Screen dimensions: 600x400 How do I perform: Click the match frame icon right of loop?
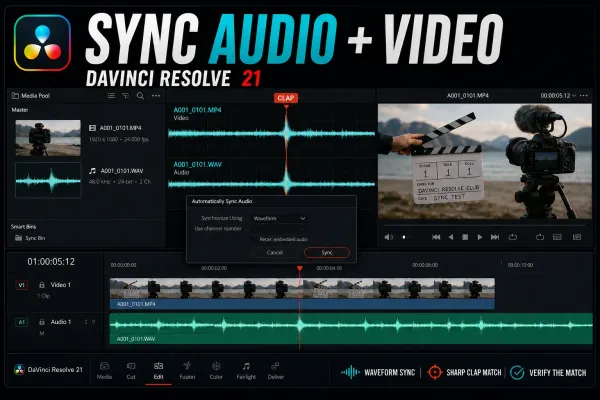pyautogui.click(x=540, y=237)
